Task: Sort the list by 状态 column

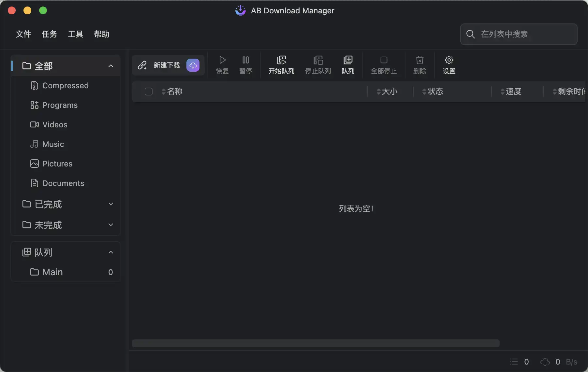Action: coord(433,92)
